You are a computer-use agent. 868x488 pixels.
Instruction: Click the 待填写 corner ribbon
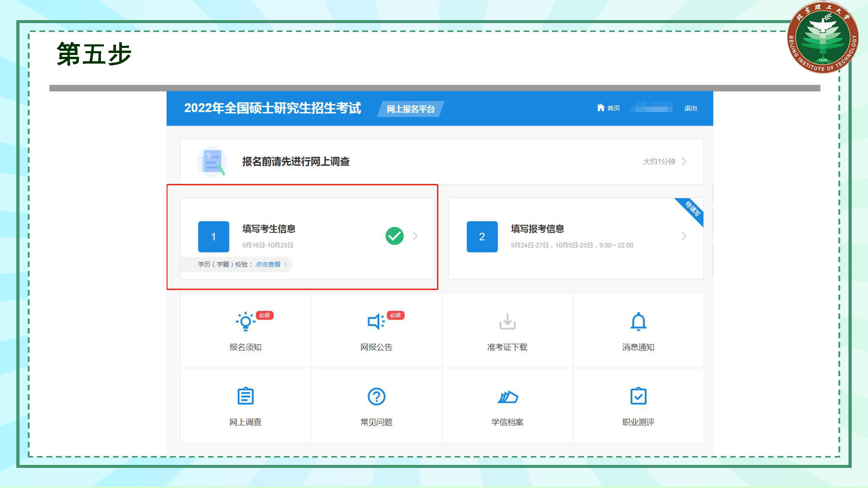pos(693,209)
